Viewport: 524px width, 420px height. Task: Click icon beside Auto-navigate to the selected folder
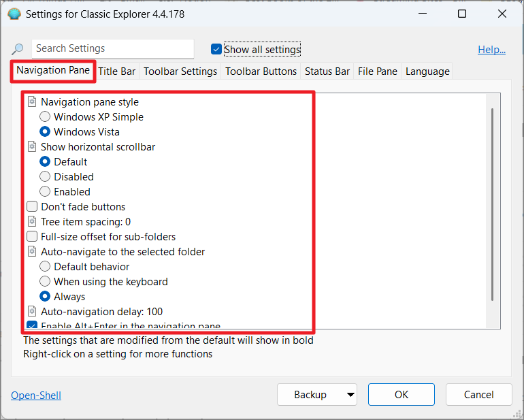click(32, 251)
